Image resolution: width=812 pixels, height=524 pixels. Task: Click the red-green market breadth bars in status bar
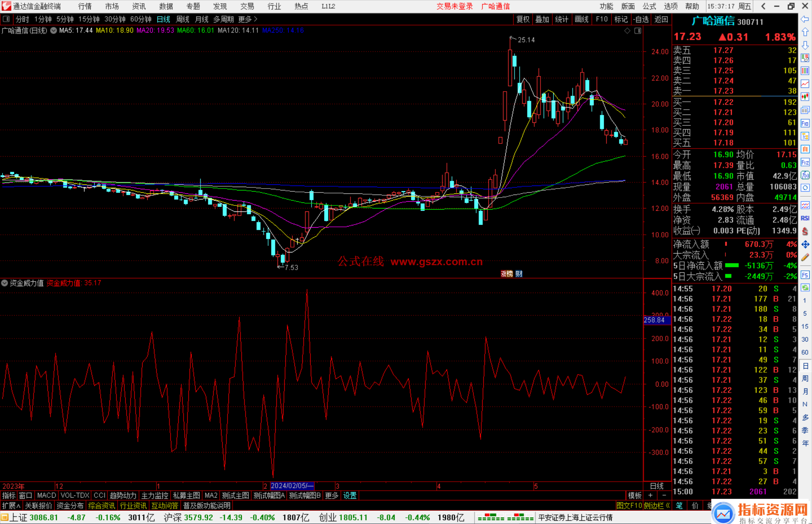click(505, 518)
